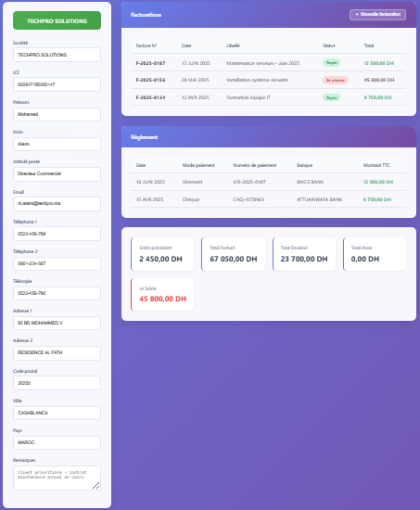Click the Installation système sécurité label
The width and height of the screenshot is (420, 510).
point(257,80)
